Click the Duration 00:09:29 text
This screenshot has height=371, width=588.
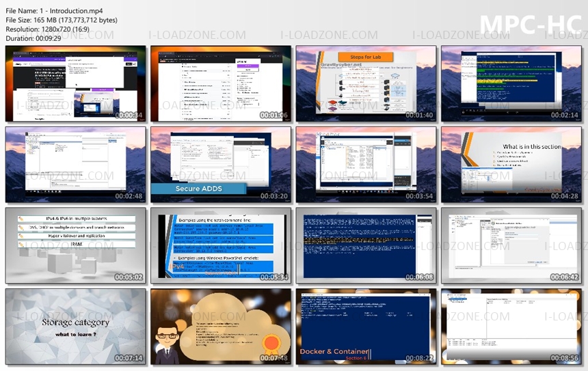coord(34,39)
